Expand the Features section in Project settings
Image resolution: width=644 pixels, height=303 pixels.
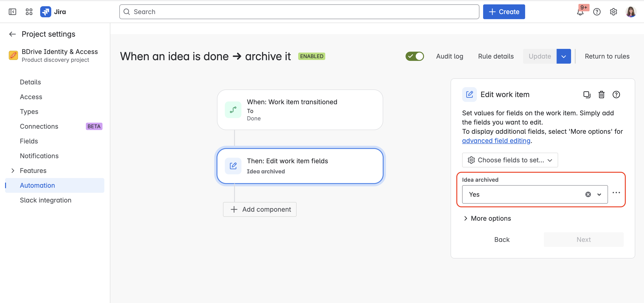[x=13, y=170]
